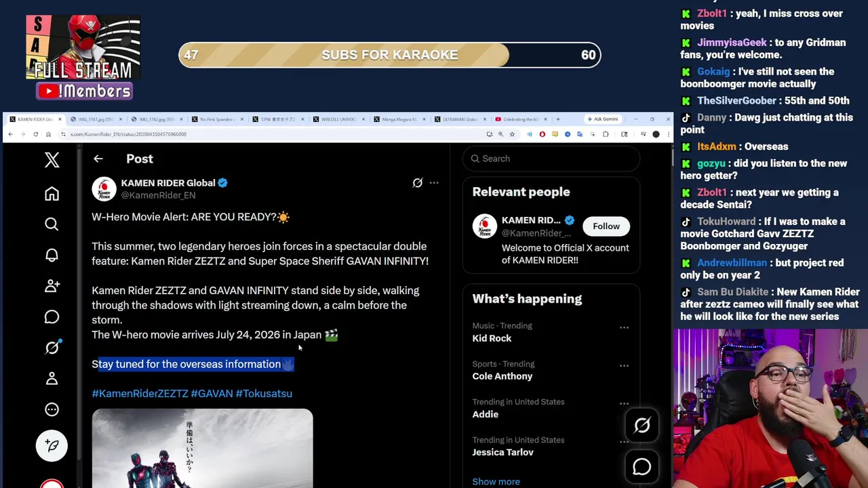The height and width of the screenshot is (488, 868).
Task: Open the #GAVAN hashtag link
Action: pos(212,394)
